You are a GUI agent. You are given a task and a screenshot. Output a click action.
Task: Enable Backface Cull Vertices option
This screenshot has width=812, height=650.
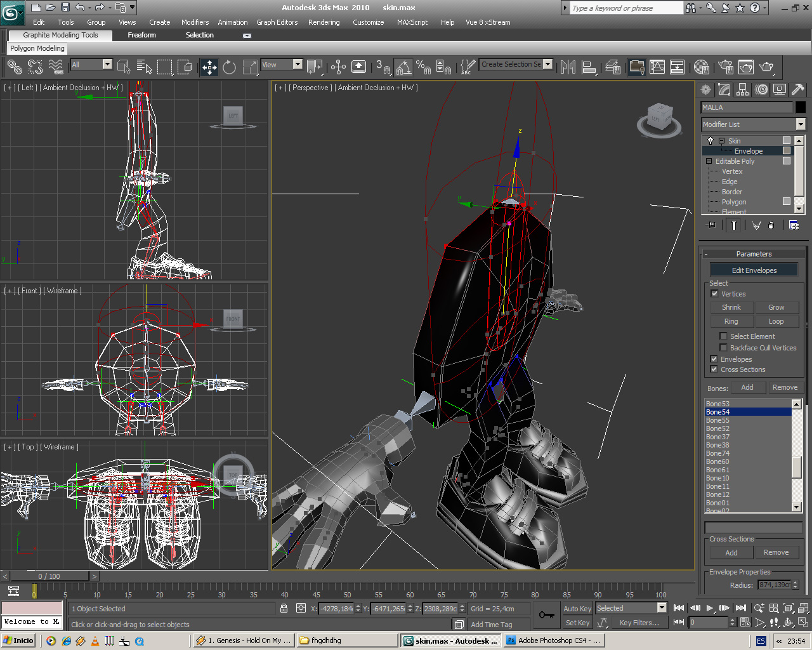coord(723,348)
